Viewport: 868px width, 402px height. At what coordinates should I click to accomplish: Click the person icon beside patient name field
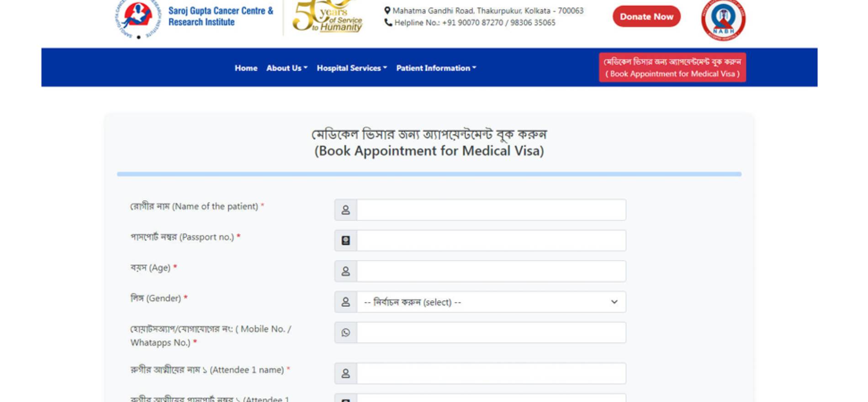coord(346,210)
